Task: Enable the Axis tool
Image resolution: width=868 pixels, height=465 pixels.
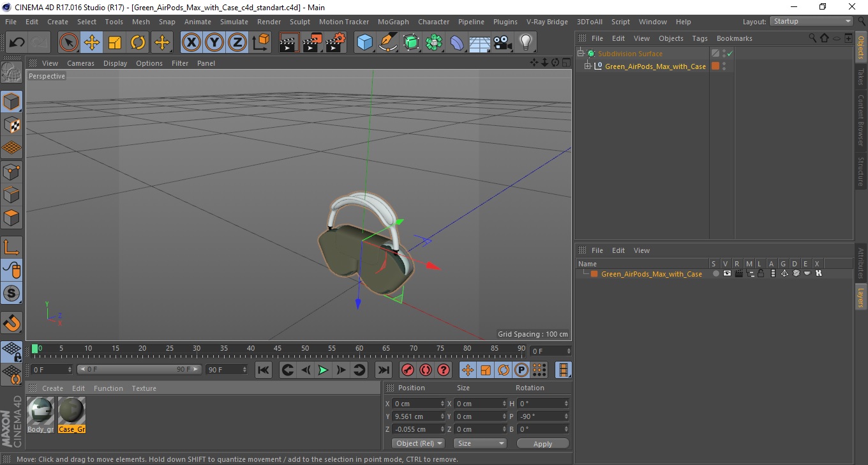Action: pos(11,247)
